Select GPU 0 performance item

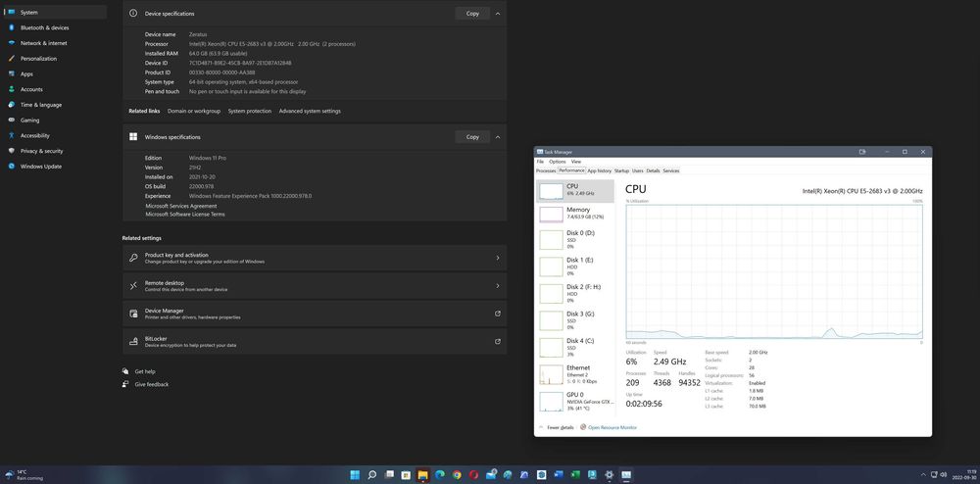pos(575,401)
